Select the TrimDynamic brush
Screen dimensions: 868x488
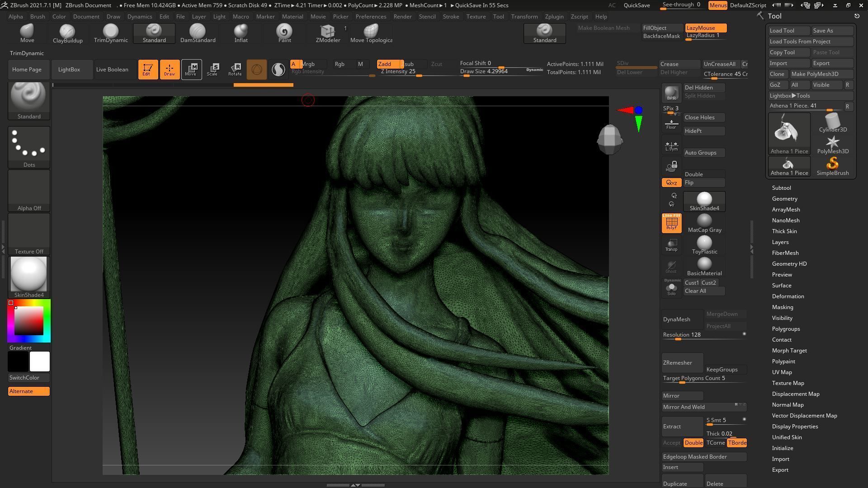tap(111, 33)
